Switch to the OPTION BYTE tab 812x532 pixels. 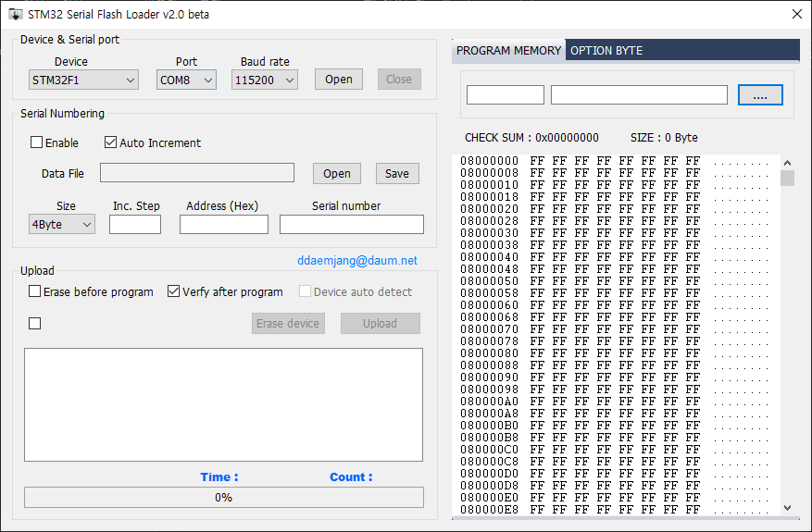(x=606, y=51)
